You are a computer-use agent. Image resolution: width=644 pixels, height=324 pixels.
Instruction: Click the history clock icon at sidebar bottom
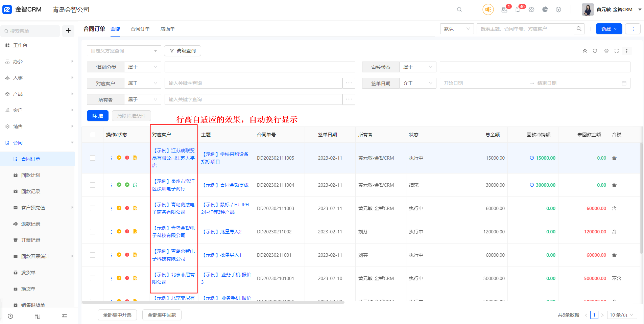(10, 316)
